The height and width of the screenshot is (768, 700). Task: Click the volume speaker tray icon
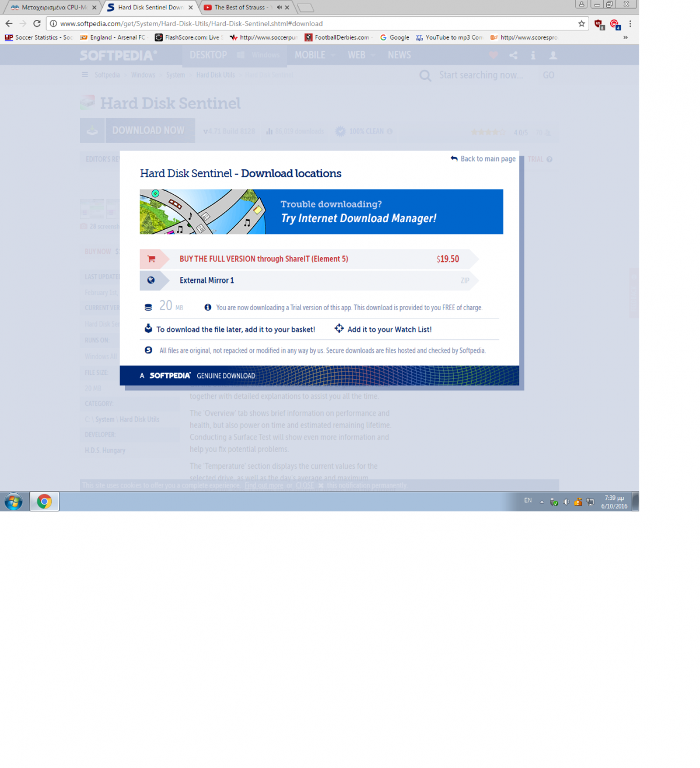click(x=566, y=502)
